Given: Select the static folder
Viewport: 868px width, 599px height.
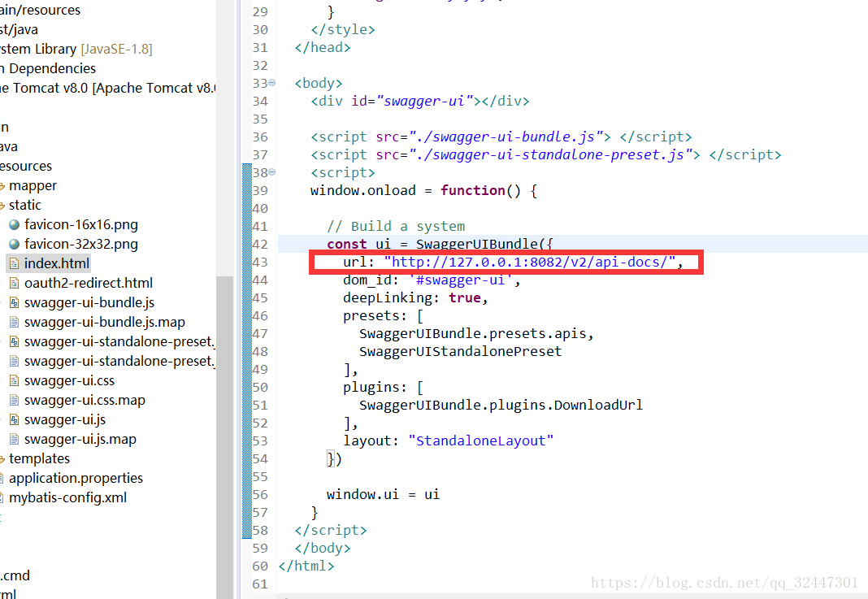Looking at the screenshot, I should point(25,206).
